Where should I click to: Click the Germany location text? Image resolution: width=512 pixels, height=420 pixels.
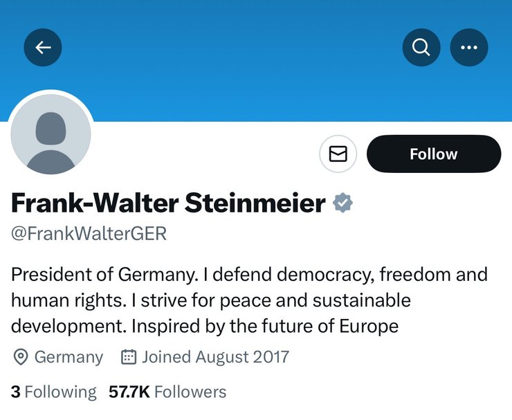pyautogui.click(x=68, y=357)
